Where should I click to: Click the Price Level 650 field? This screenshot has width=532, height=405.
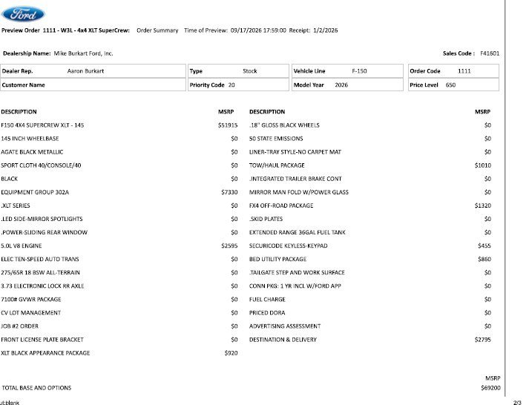(x=453, y=85)
